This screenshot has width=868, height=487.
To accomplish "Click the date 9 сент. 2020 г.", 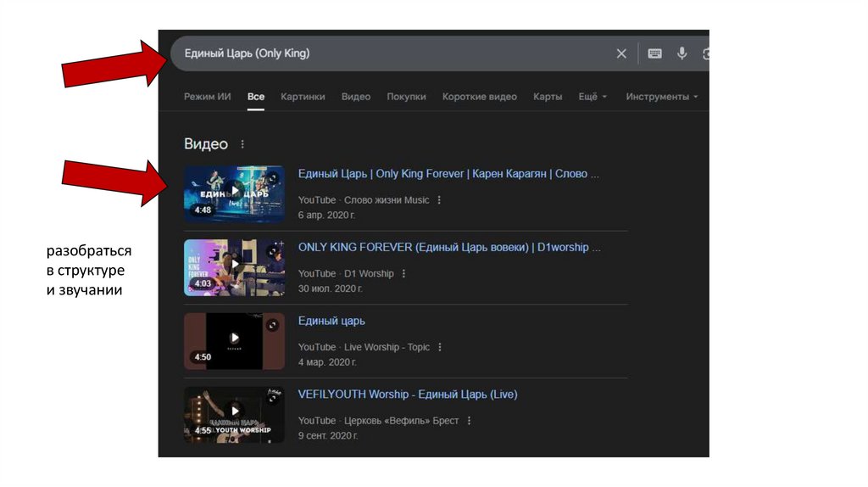I will pos(328,436).
